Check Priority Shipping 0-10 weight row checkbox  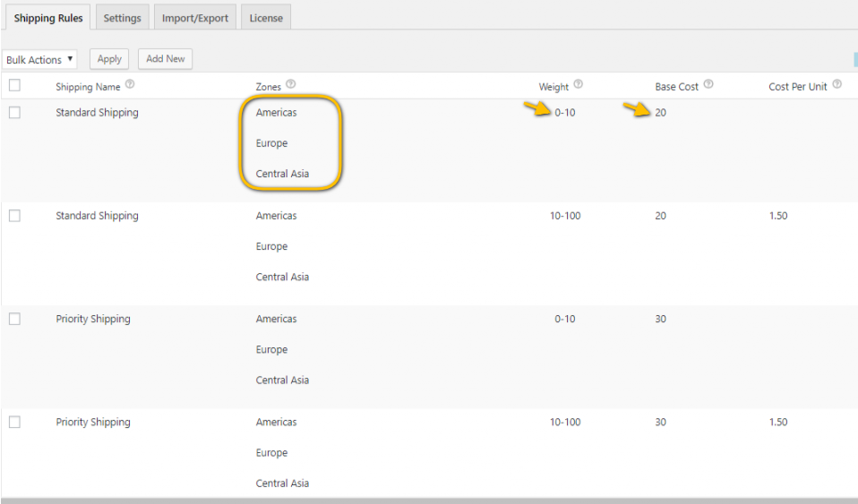(14, 319)
